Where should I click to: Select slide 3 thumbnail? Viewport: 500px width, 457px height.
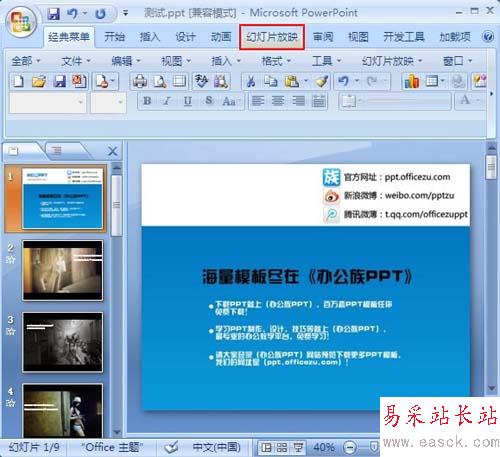point(62,342)
